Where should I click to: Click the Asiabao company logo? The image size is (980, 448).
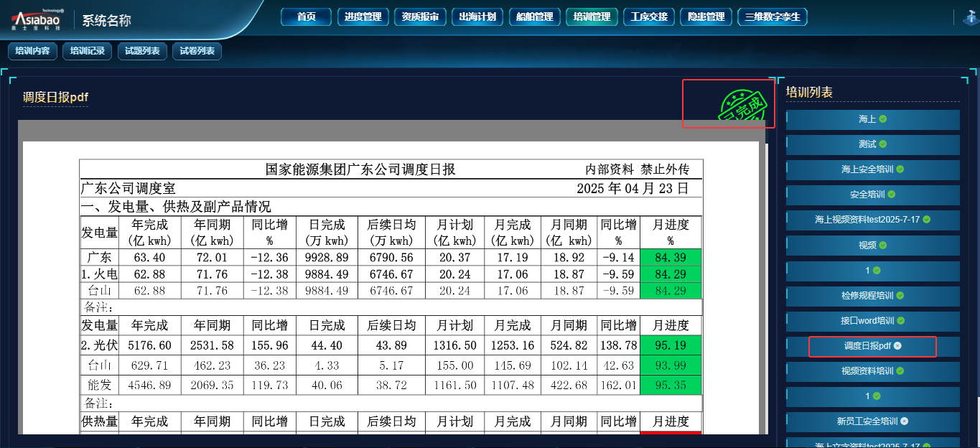click(38, 19)
